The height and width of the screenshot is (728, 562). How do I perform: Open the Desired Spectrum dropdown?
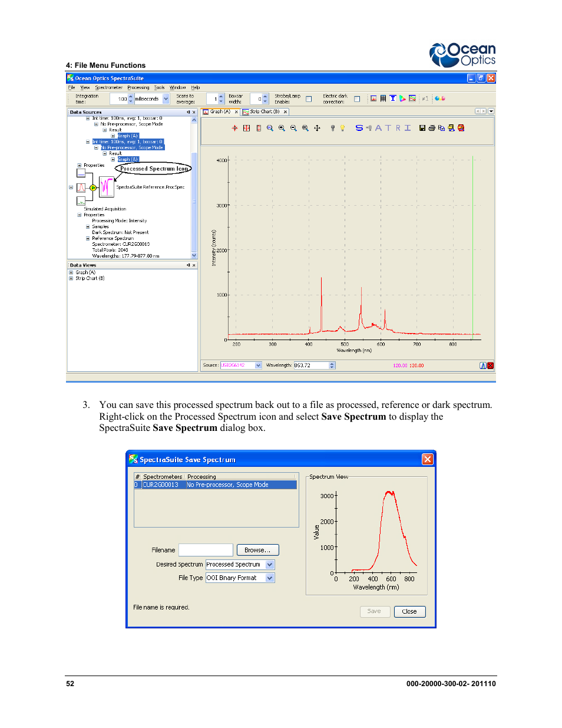click(x=270, y=564)
